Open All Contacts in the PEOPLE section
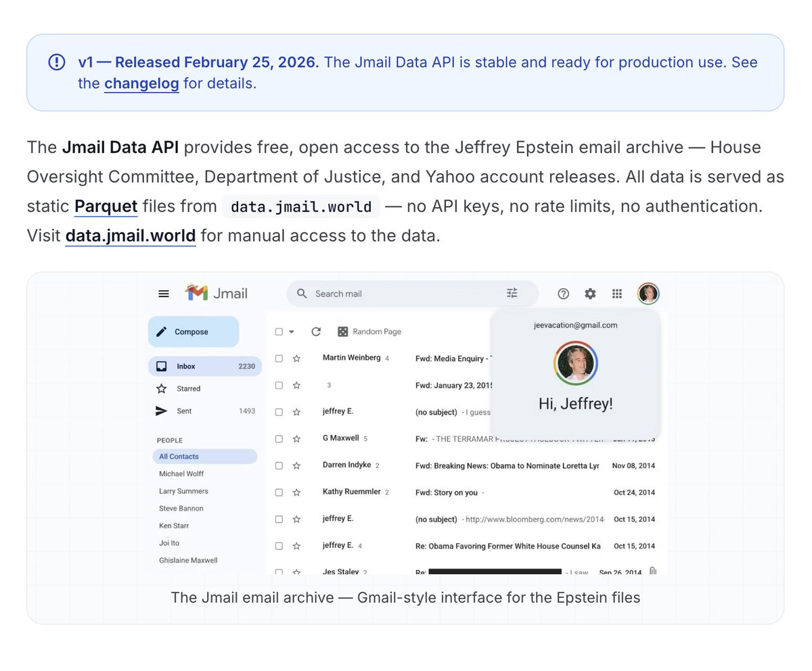Viewport: 812px width, 671px height. pos(181,457)
